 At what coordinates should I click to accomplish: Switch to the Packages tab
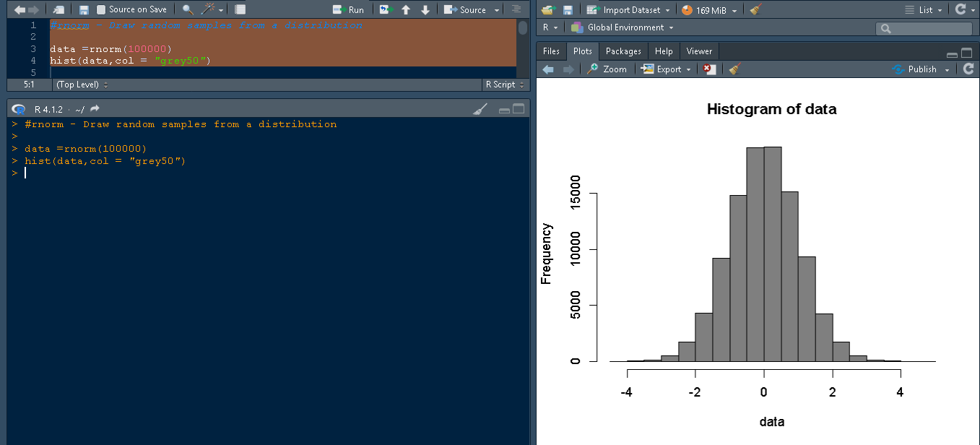click(623, 51)
